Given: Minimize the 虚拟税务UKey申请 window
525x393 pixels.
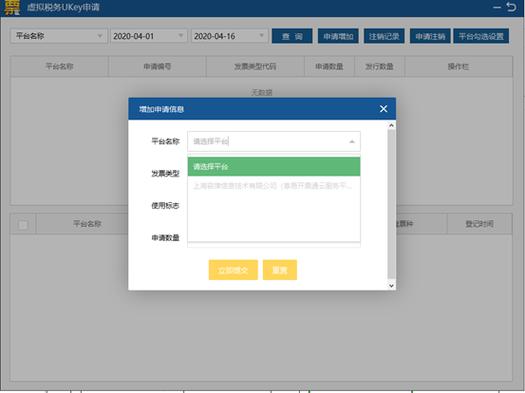Looking at the screenshot, I should coord(497,7).
